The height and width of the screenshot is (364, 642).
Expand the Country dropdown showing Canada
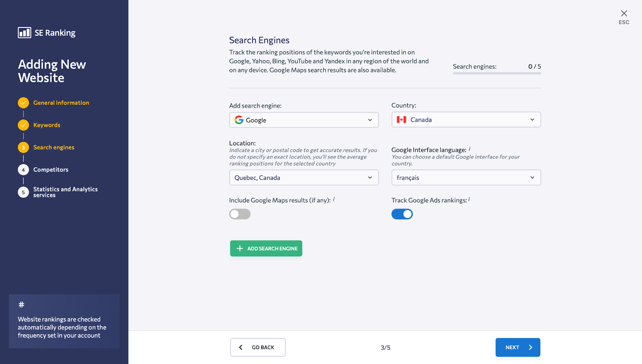click(x=466, y=120)
